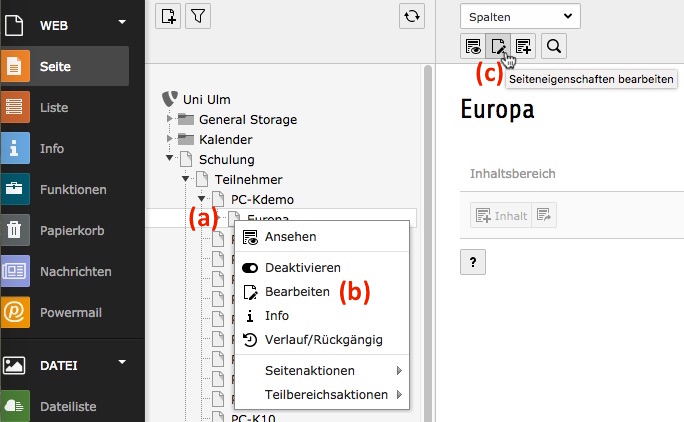The width and height of the screenshot is (684, 422).
Task: Click the Schulung page icon
Action: coord(186,159)
